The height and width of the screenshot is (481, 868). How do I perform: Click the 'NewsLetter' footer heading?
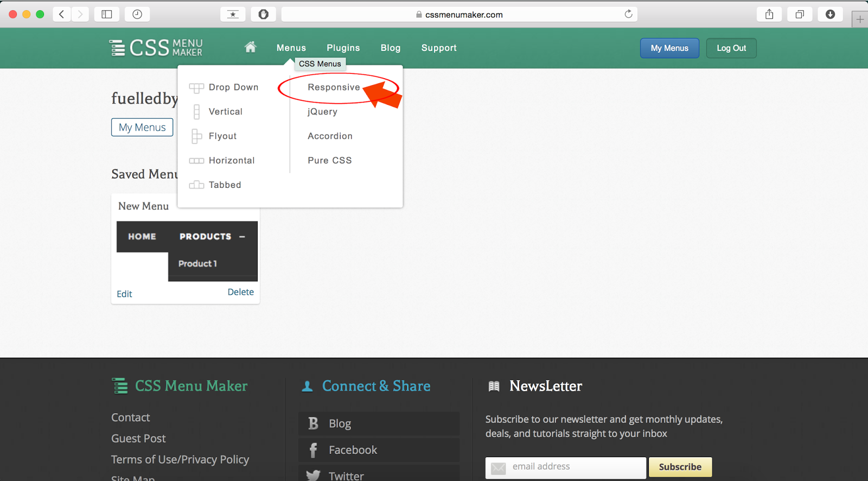point(546,386)
